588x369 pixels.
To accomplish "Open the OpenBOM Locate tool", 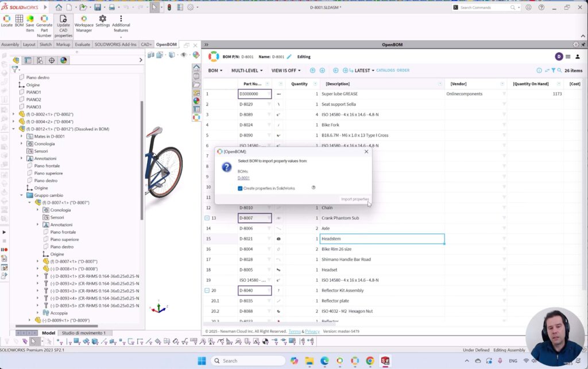I will pos(7,21).
